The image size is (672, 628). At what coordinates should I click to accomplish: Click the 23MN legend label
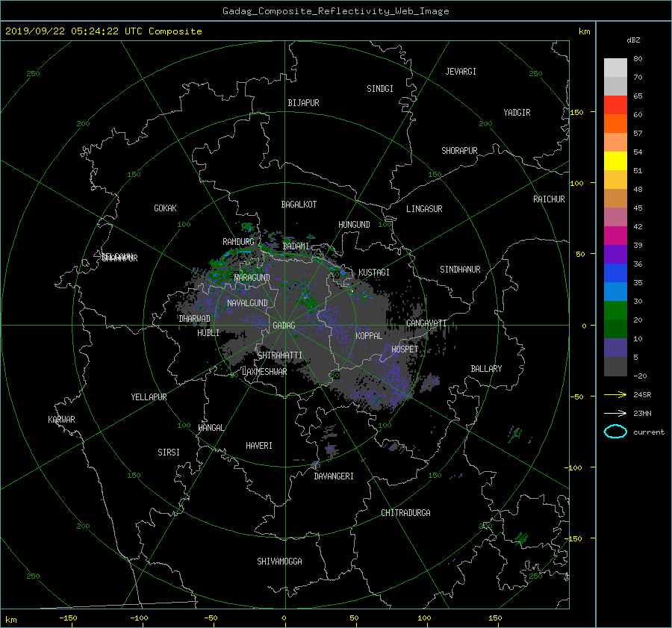(642, 413)
